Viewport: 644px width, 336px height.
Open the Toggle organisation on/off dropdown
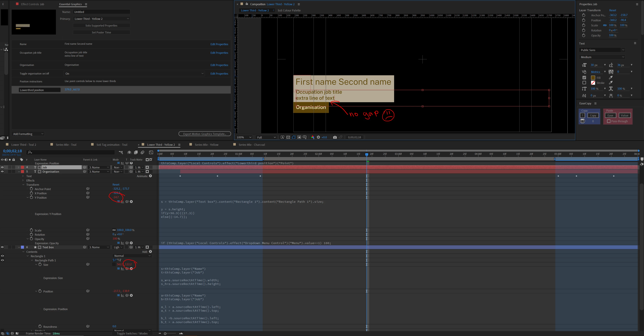[x=134, y=73]
